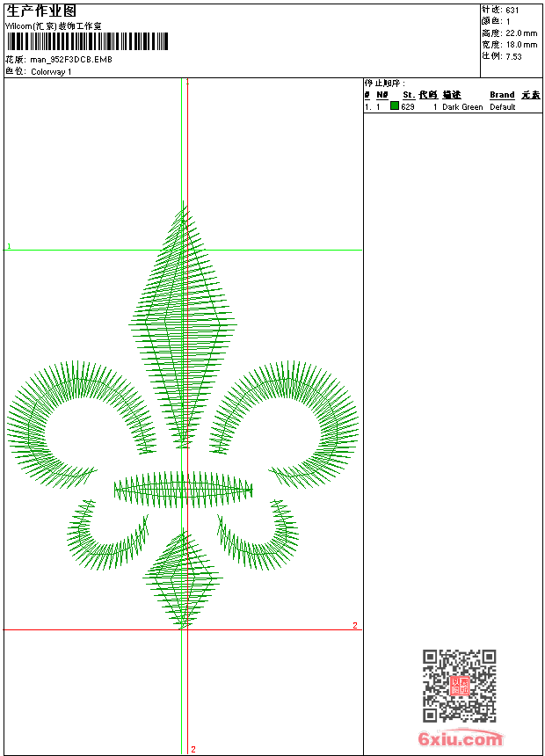Click the Brand column header
The width and height of the screenshot is (545, 756).
point(502,95)
